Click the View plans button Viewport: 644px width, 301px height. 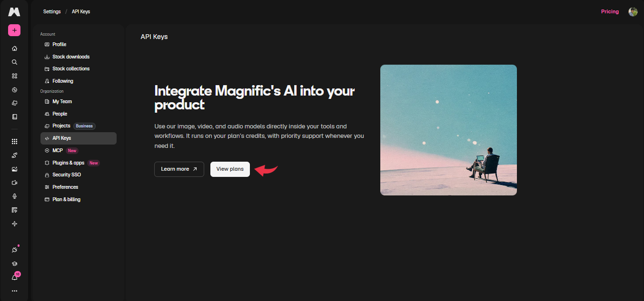pyautogui.click(x=230, y=169)
